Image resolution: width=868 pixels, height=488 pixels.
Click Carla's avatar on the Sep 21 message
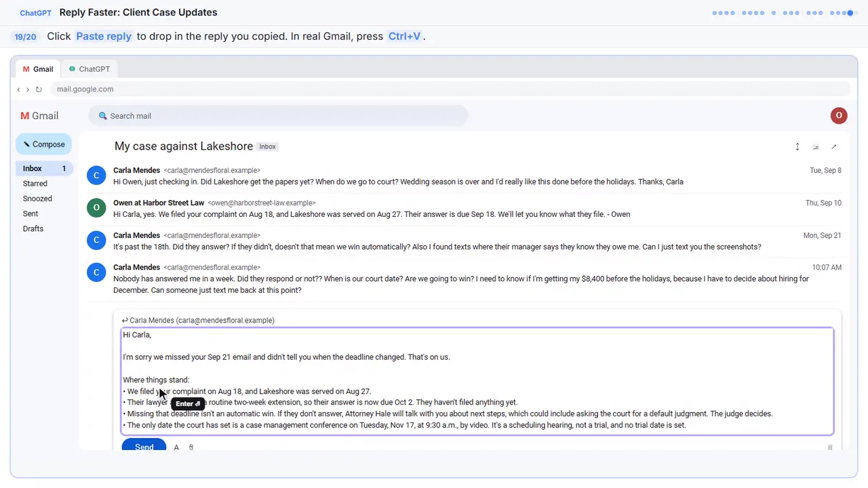[96, 240]
